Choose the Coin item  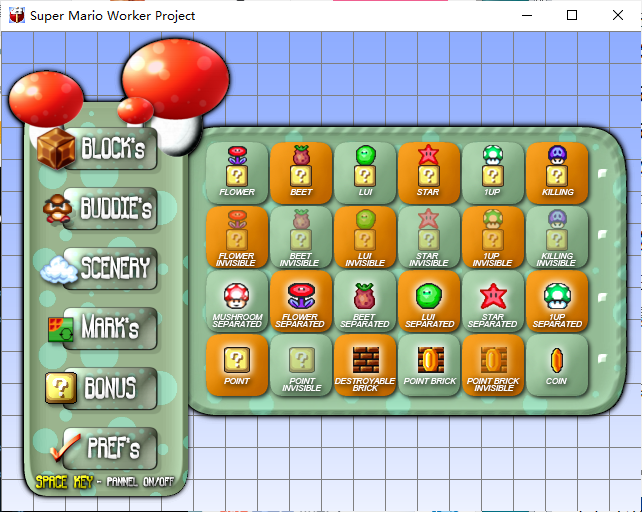click(x=557, y=365)
